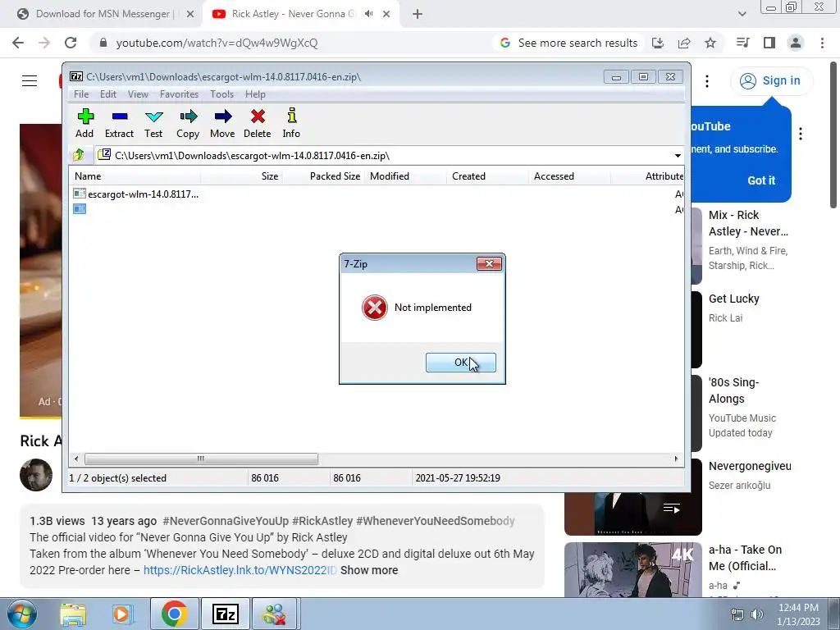Open a new Chrome tab
This screenshot has height=630, width=840.
tap(418, 14)
